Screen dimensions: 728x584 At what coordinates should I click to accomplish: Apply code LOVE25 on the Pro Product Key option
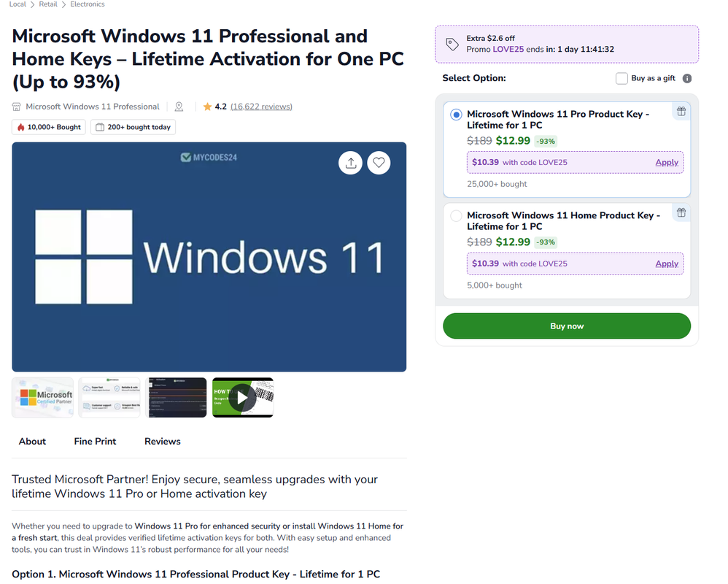click(667, 163)
